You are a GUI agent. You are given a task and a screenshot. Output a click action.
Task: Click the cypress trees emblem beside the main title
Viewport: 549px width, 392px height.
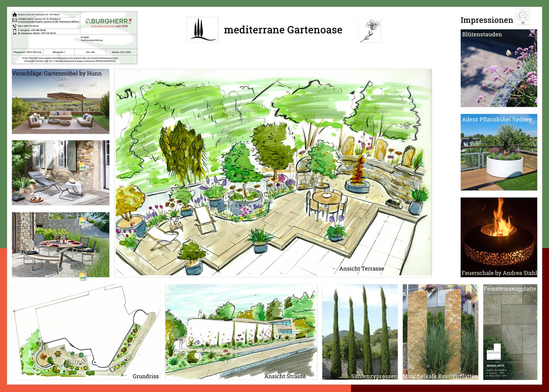(202, 30)
